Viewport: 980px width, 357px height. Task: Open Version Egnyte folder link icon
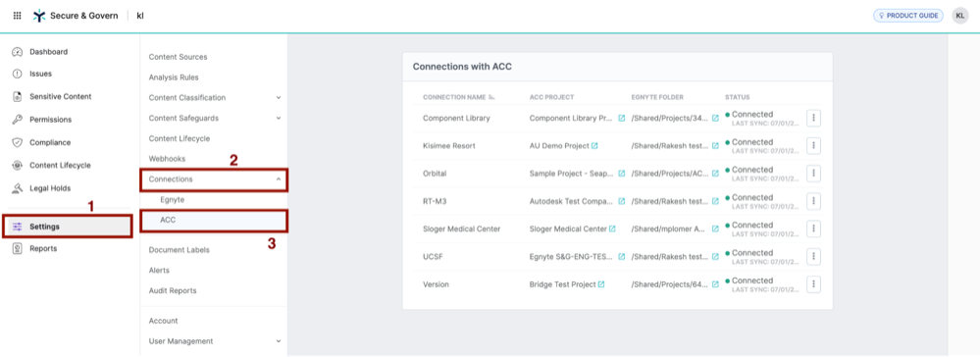(715, 284)
